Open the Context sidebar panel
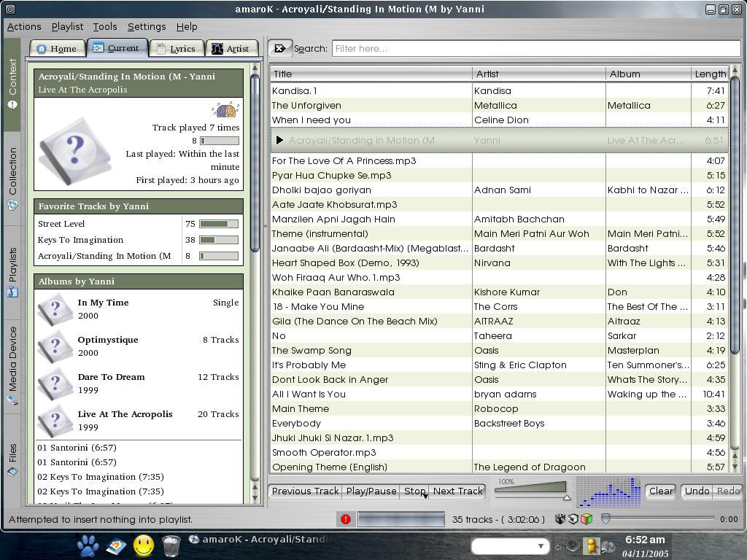This screenshot has height=560, width=747. tap(12, 85)
